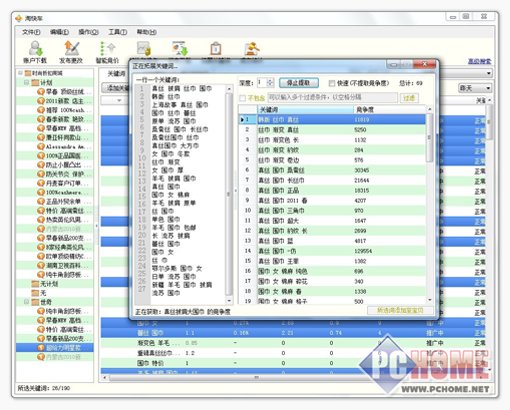Viewport: 510px width, 410px height.
Task: Click line 羊毛 围巾 包邮 in keyword list
Action: (174, 227)
